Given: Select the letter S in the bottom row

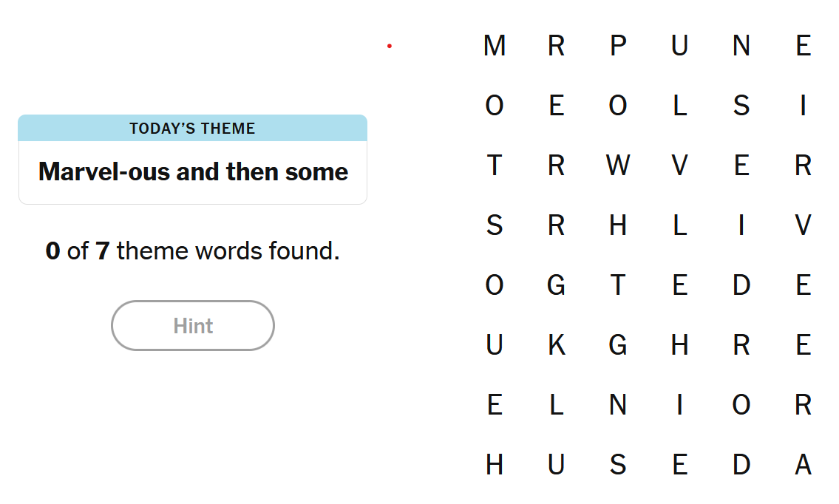Looking at the screenshot, I should click(x=618, y=465).
